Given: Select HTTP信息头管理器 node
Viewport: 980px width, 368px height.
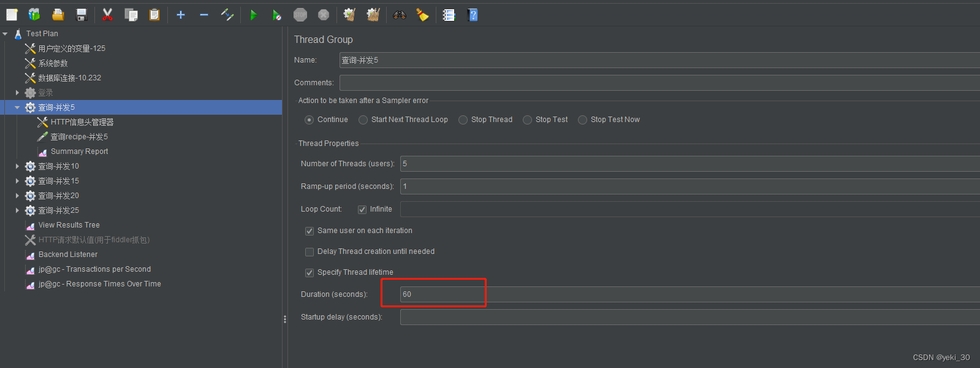Looking at the screenshot, I should 82,122.
